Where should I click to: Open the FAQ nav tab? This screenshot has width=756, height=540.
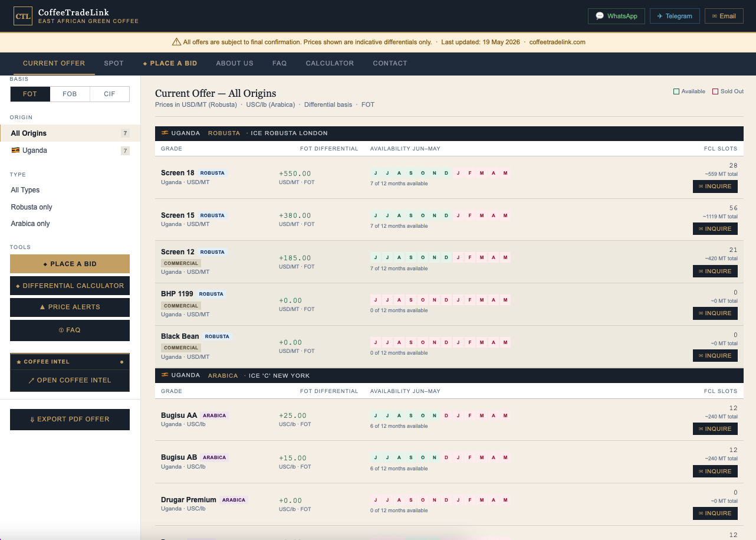(x=280, y=63)
